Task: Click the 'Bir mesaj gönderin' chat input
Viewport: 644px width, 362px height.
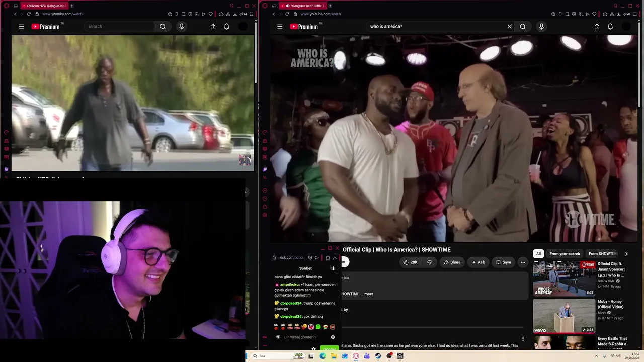Action: (x=300, y=337)
